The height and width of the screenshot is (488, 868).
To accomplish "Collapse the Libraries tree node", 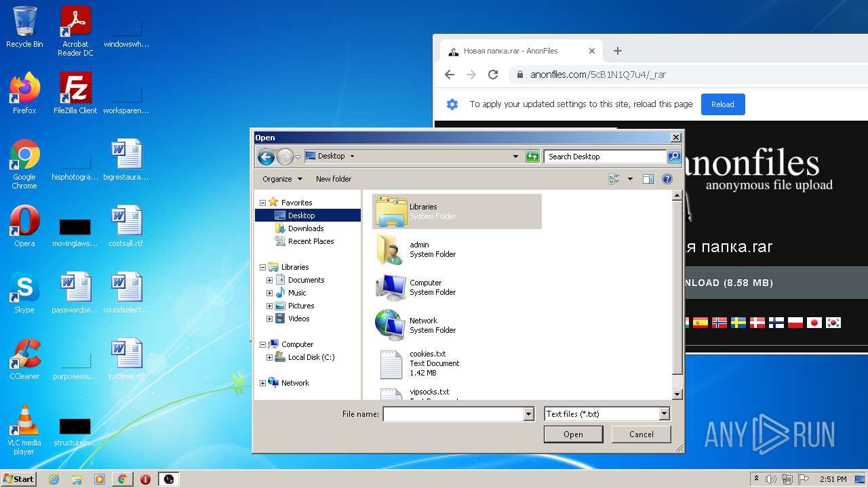I will (x=262, y=267).
